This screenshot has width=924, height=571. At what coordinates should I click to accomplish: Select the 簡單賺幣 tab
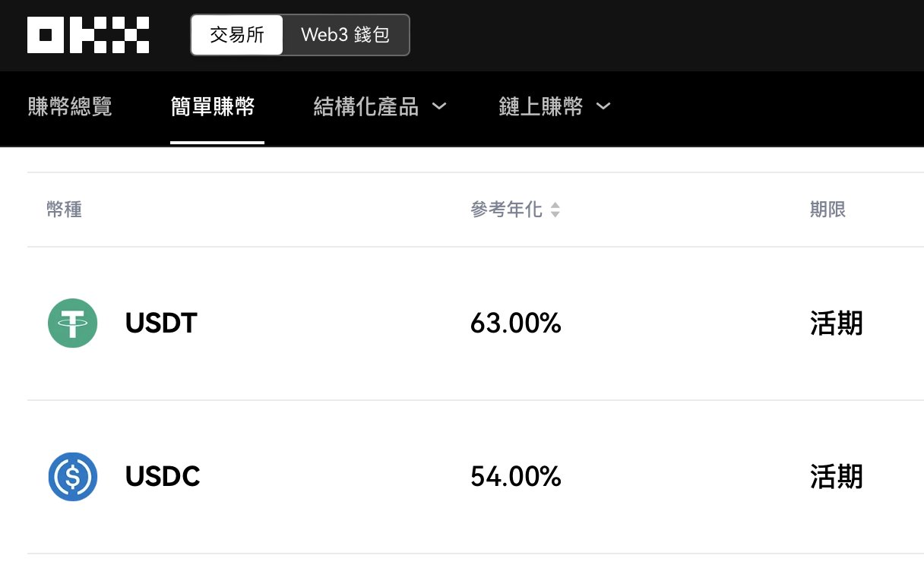point(213,107)
